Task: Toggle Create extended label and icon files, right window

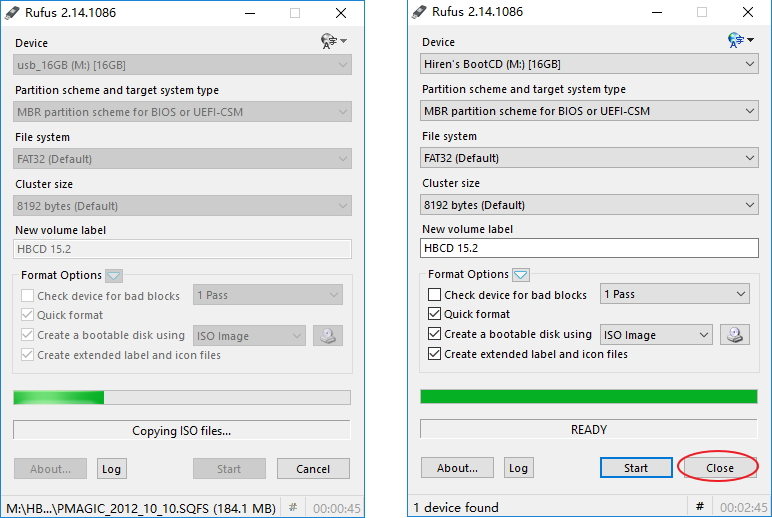Action: (x=434, y=354)
